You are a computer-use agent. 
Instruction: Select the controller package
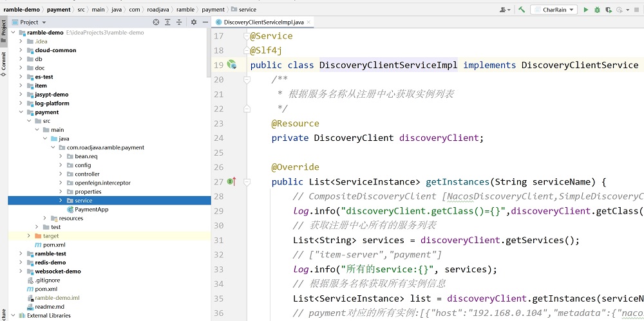pyautogui.click(x=87, y=174)
